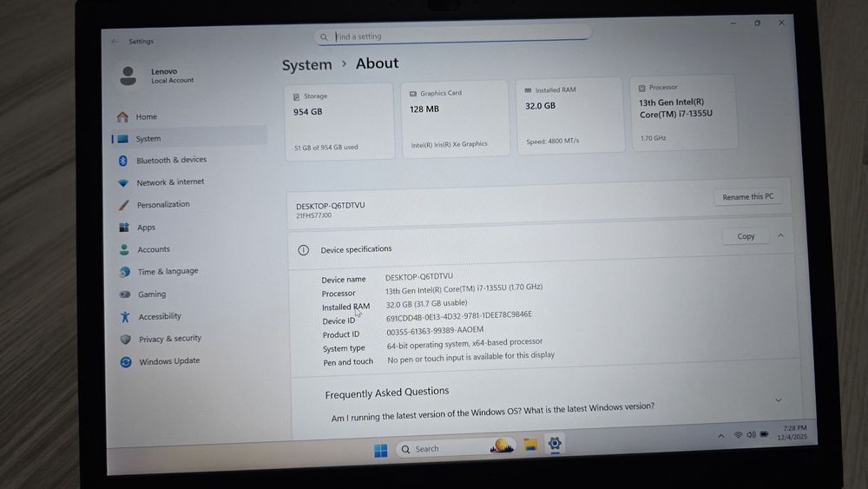Expand the Frequently Asked Questions chevron
This screenshot has height=489, width=868.
coord(779,400)
